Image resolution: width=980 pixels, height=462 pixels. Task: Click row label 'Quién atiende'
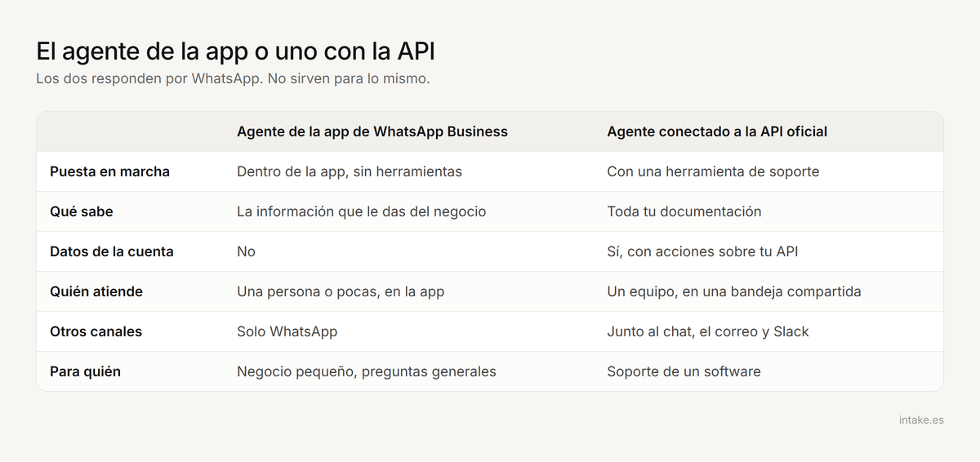pos(96,291)
